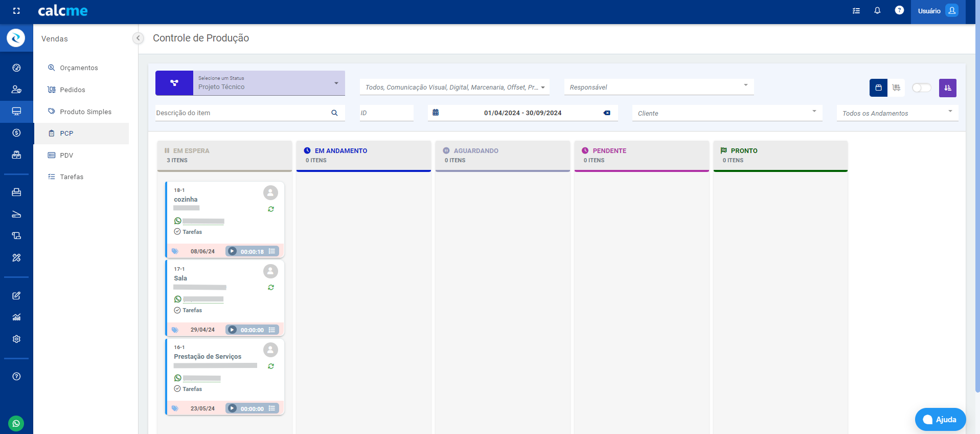Start the timer on the cozinha card
This screenshot has width=980, height=434.
click(x=233, y=251)
